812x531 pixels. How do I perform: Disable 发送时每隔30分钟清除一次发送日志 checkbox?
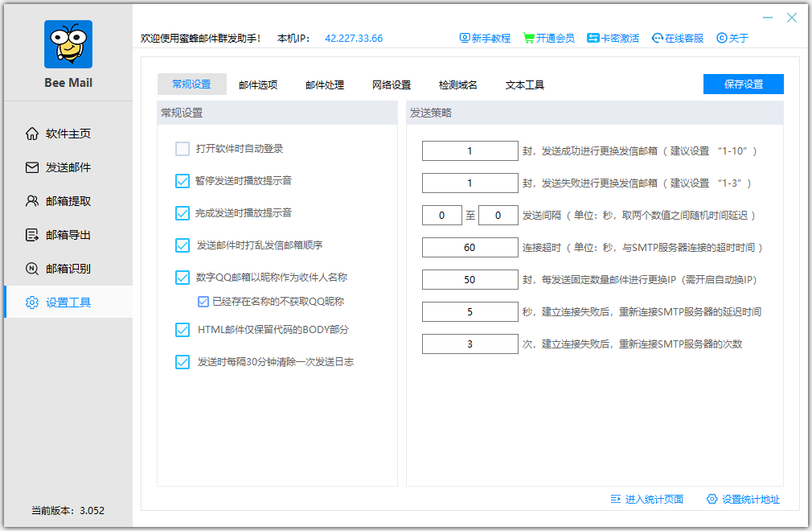[x=182, y=362]
